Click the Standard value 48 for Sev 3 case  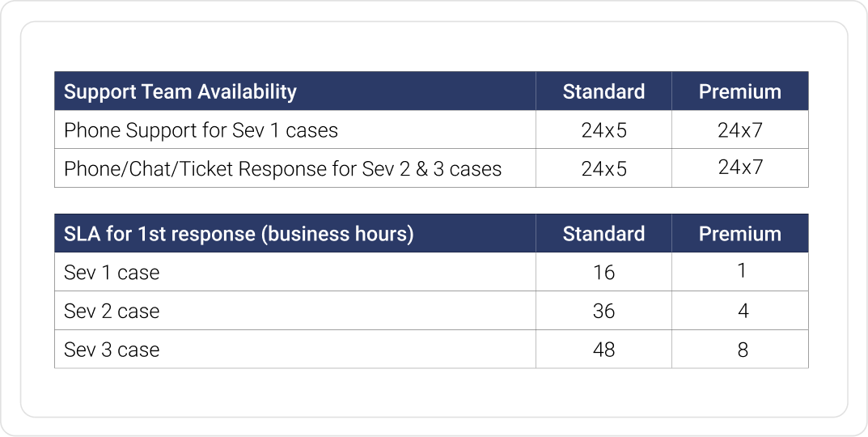pyautogui.click(x=603, y=350)
